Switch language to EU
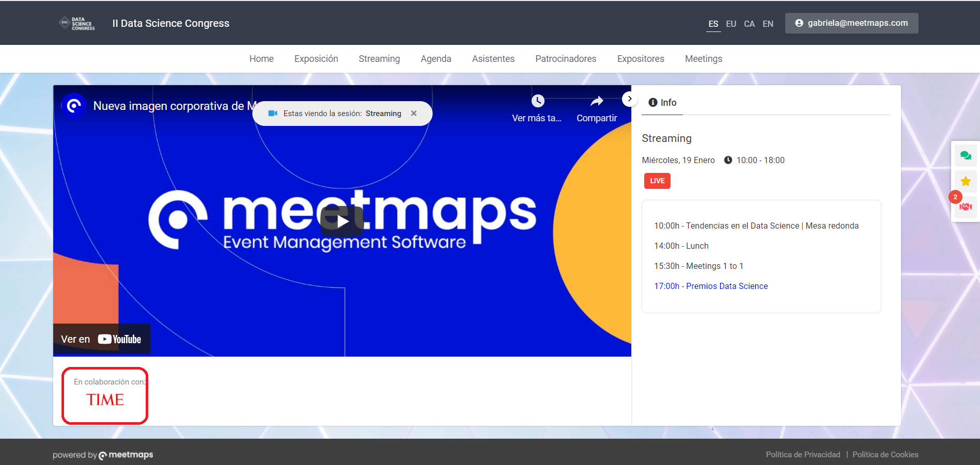Viewport: 980px width, 465px height. tap(730, 24)
